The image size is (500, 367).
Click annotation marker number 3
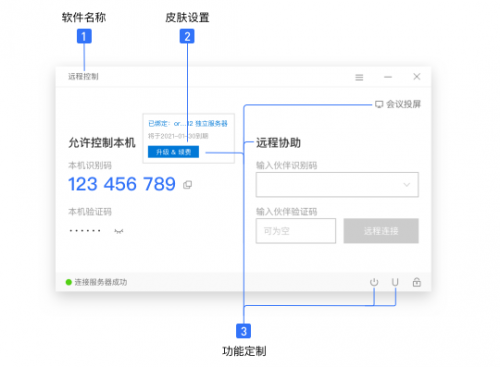coord(243,331)
